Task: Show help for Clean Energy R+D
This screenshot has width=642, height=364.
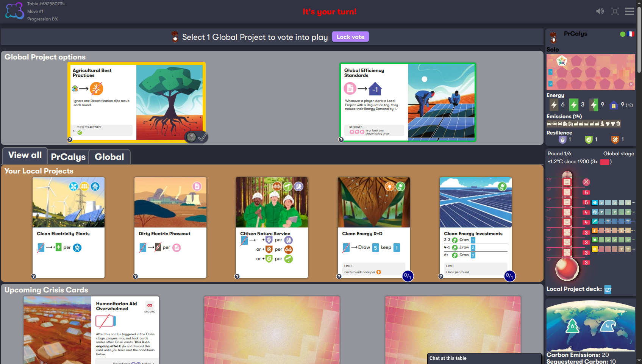Action: tap(339, 277)
